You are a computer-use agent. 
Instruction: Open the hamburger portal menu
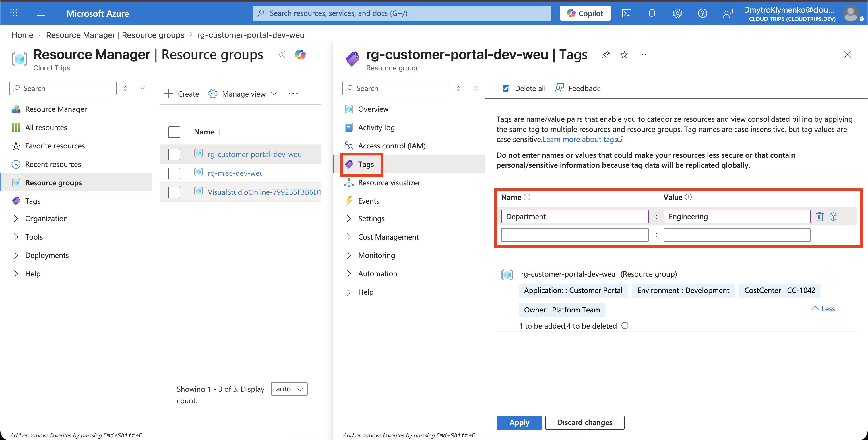pyautogui.click(x=41, y=13)
